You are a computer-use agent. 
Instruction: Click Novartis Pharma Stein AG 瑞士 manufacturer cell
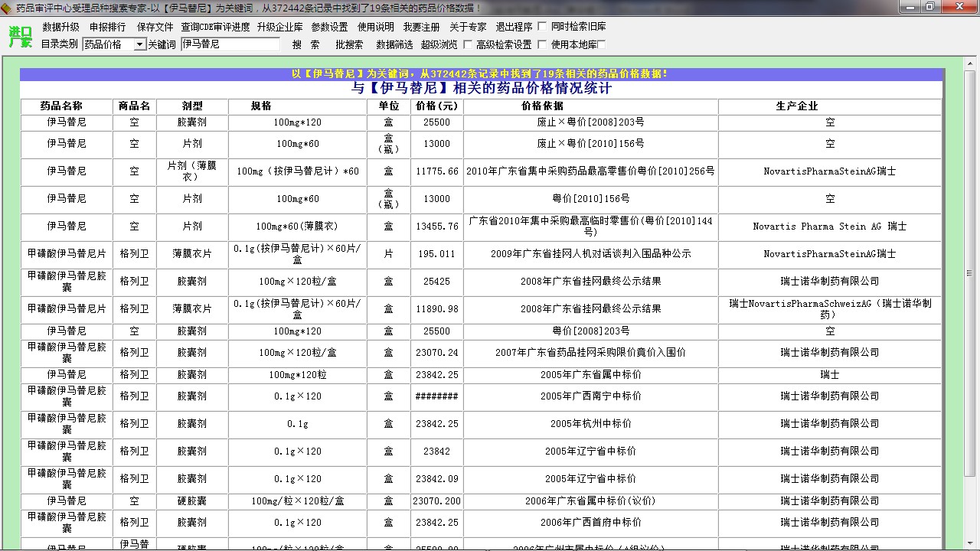point(830,227)
